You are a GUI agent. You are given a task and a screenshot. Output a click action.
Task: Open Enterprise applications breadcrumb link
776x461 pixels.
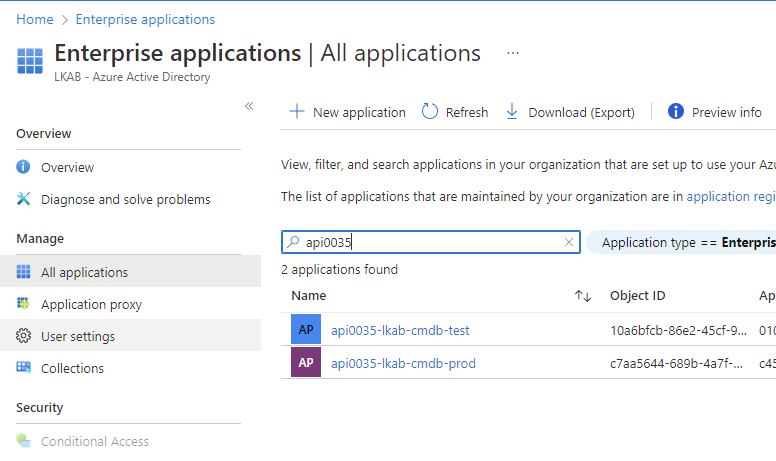click(x=146, y=19)
